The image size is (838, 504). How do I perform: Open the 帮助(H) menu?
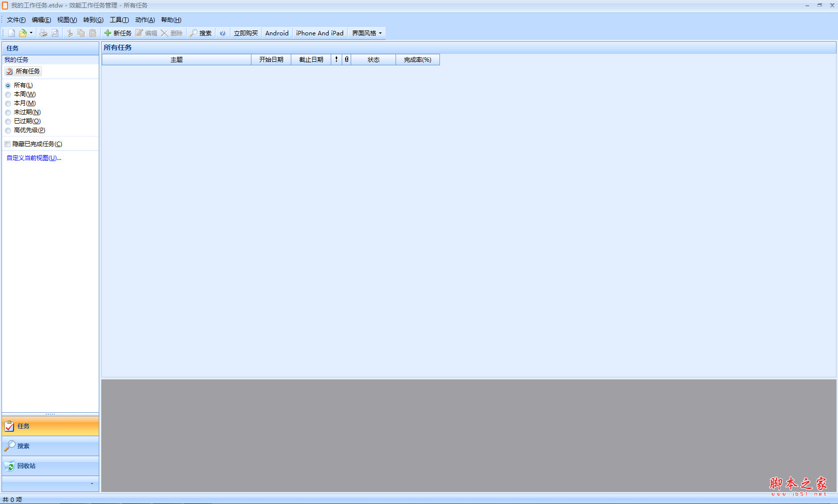pos(171,20)
